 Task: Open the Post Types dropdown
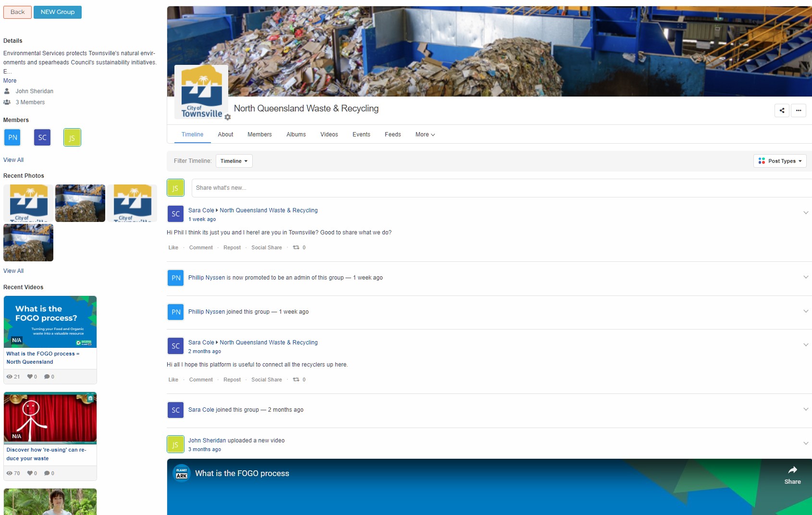pos(780,161)
